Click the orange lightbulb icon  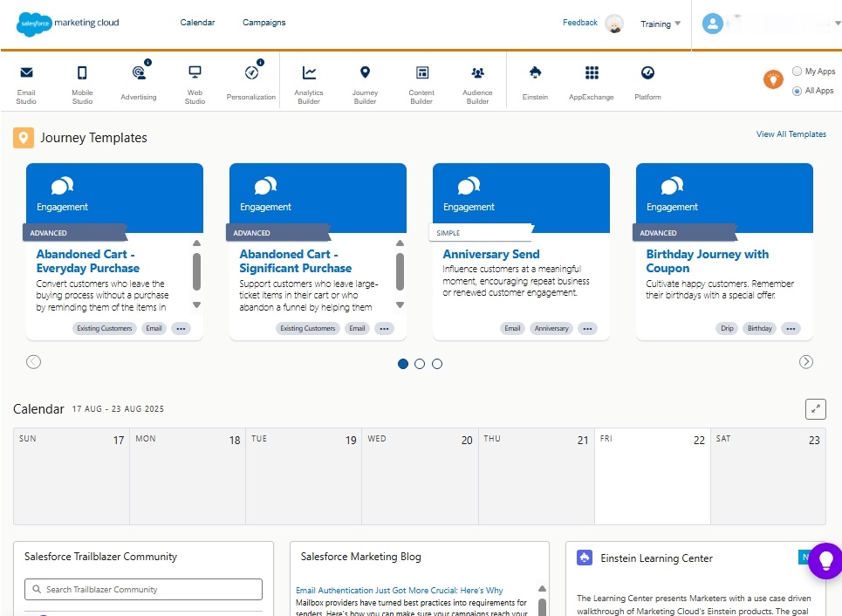coord(773,80)
